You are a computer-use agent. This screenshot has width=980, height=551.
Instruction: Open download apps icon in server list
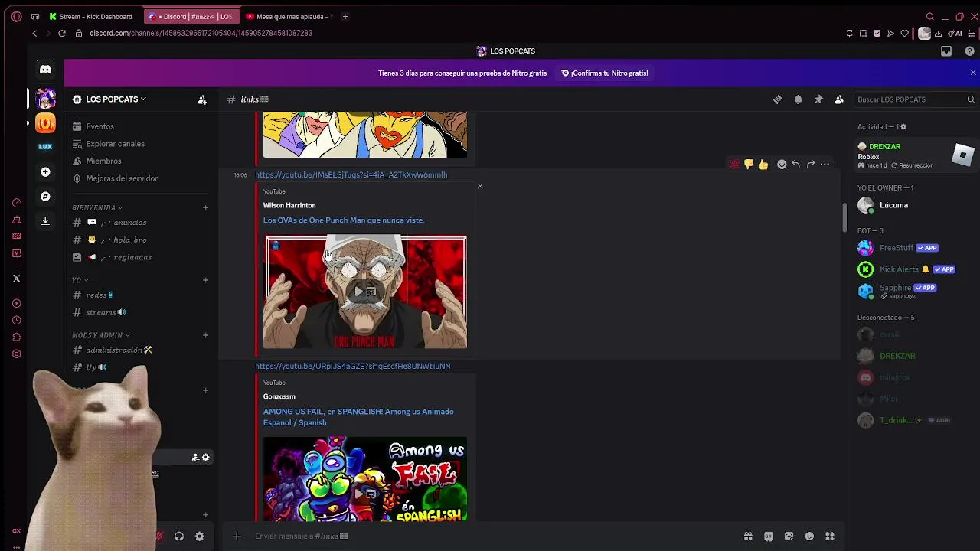(45, 221)
